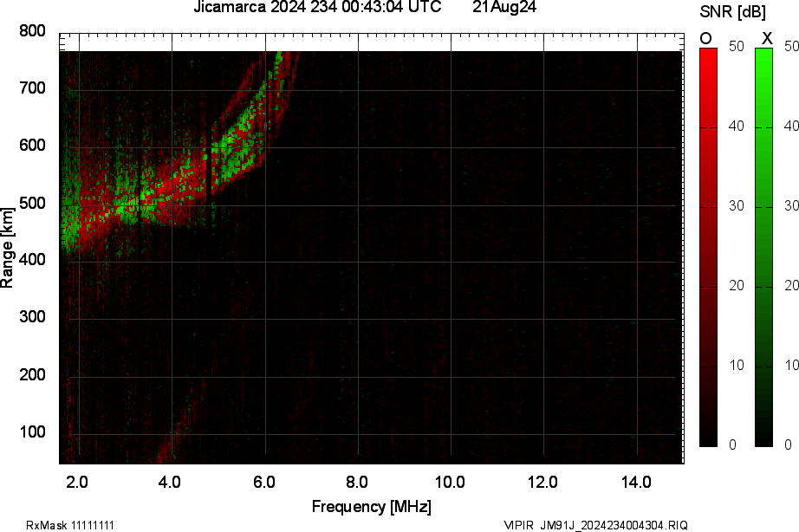
Task: Click the range tick label '400'
Action: pos(32,259)
